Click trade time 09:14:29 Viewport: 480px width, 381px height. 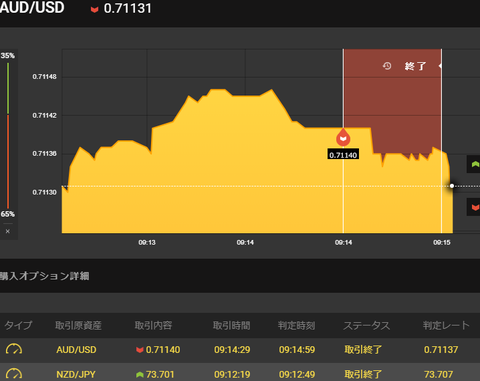pyautogui.click(x=232, y=350)
